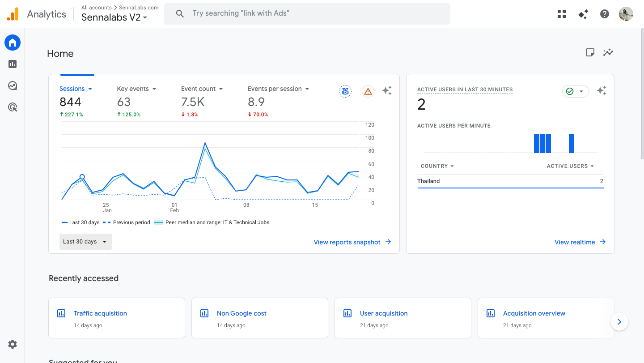
Task: Select the Events per session metric tab
Action: tap(278, 89)
